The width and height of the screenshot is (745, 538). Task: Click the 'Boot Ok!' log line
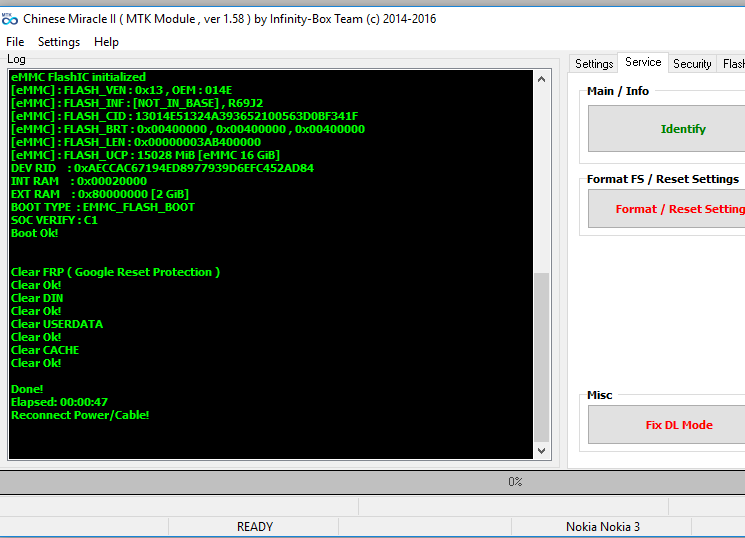click(x=34, y=233)
